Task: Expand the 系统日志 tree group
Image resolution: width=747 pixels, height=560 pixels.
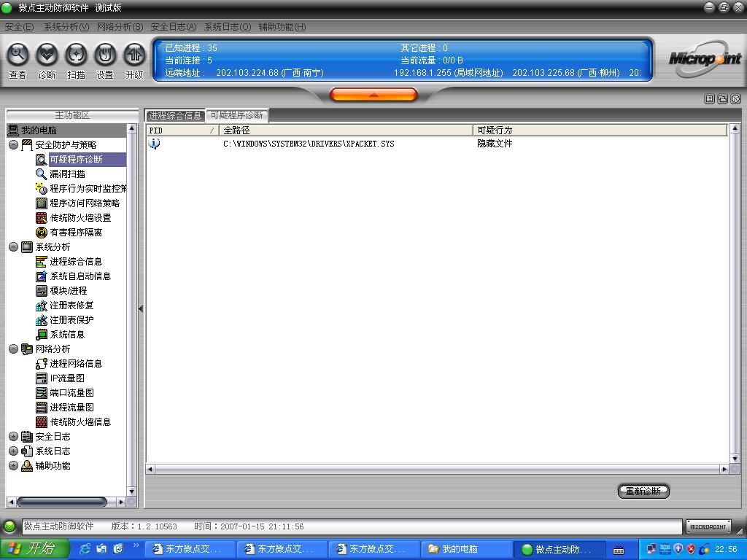Action: coord(13,451)
